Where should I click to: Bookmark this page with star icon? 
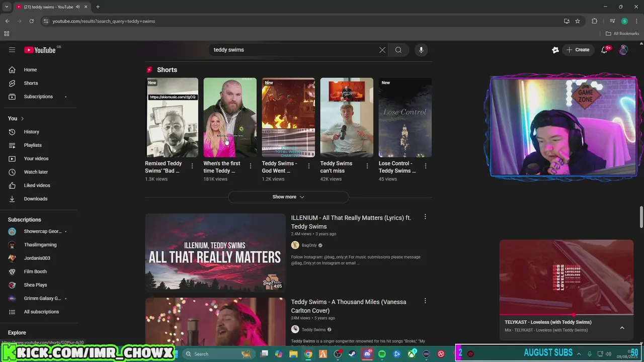coord(578,21)
